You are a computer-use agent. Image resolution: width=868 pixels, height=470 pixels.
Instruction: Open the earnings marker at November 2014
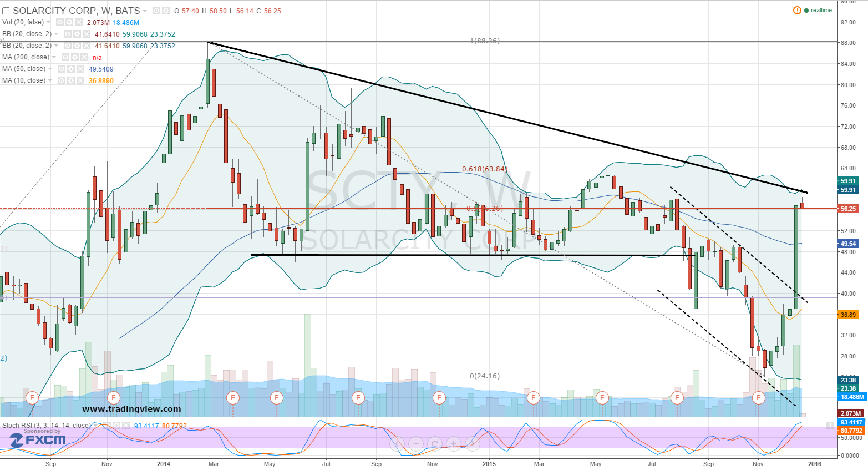point(439,398)
